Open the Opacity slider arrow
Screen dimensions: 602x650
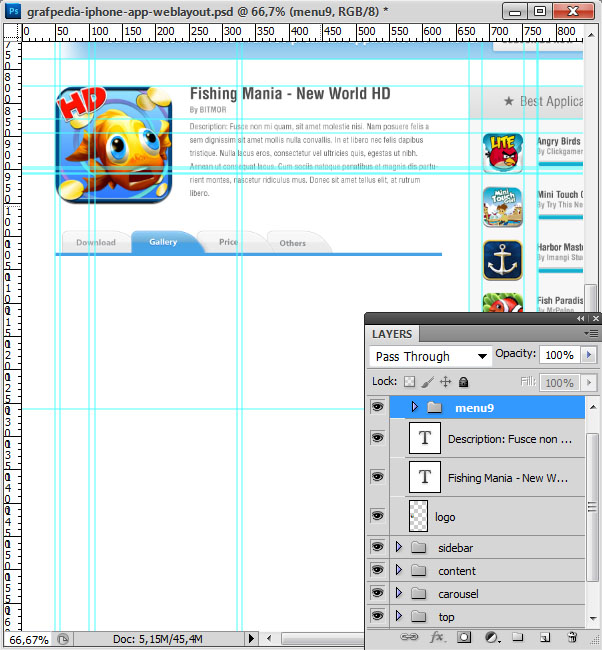pos(589,355)
